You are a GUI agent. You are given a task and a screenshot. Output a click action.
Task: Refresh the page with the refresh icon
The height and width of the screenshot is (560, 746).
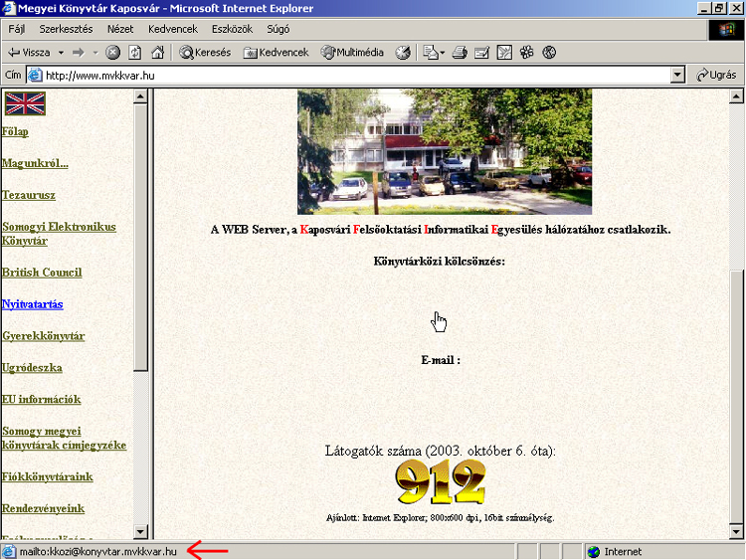(x=135, y=53)
